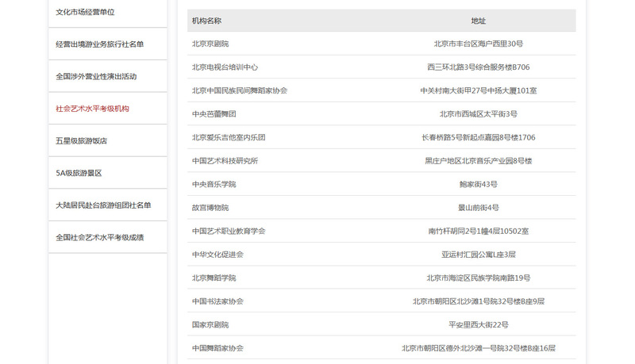Select 北京京剧院 in the table
Image resolution: width=635 pixels, height=364 pixels.
[210, 44]
